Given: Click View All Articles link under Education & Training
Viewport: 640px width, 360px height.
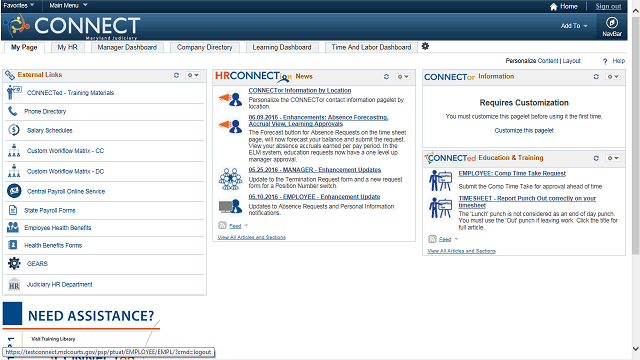Looking at the screenshot, I should tap(461, 251).
